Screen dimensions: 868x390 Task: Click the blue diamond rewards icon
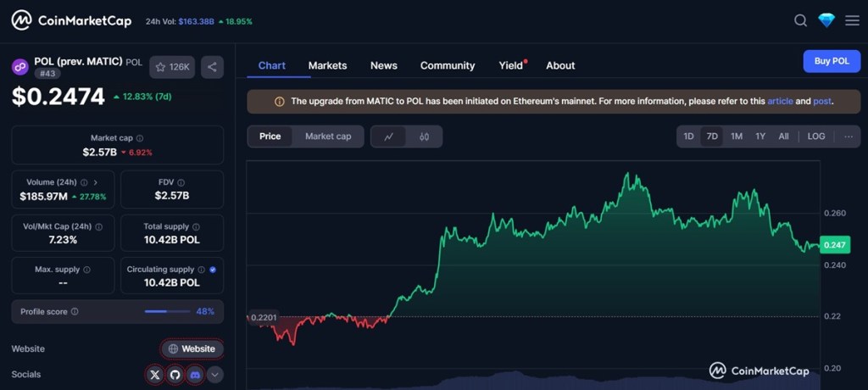(826, 20)
